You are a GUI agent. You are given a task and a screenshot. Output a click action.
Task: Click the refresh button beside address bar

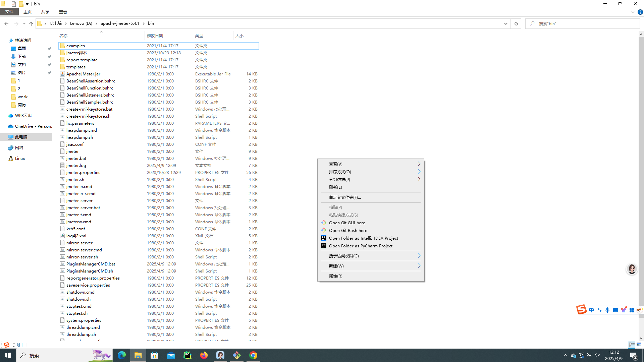pos(516,23)
